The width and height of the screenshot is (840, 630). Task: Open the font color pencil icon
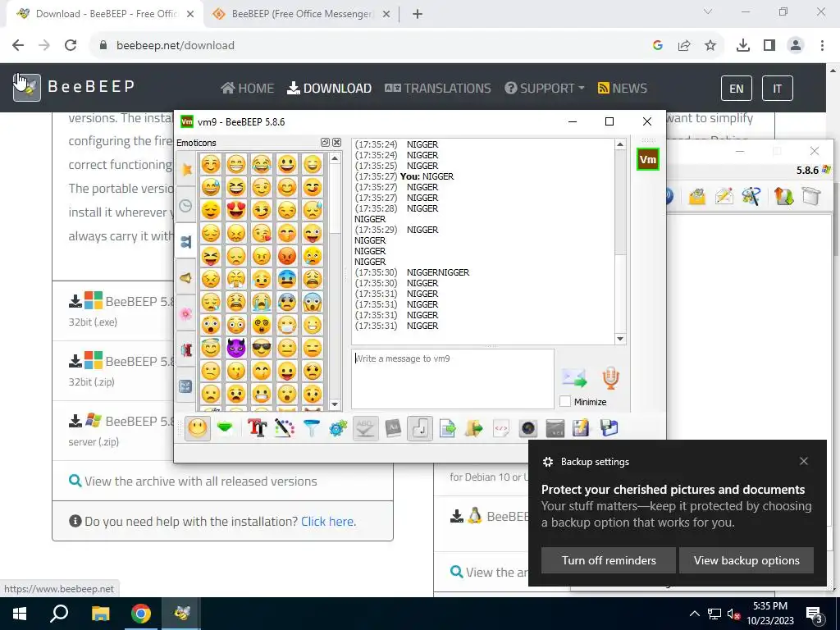point(285,428)
